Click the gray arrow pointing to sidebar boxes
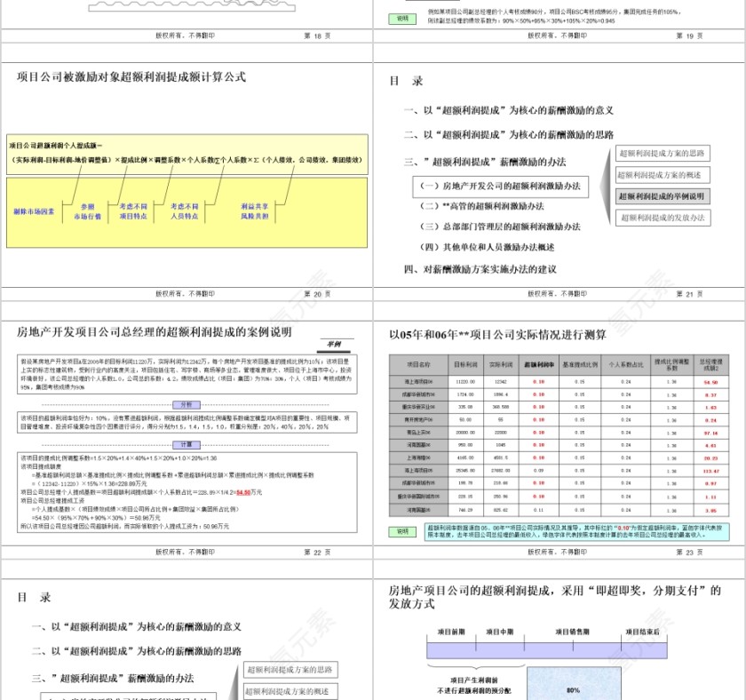The height and width of the screenshot is (700, 746). click(x=608, y=188)
